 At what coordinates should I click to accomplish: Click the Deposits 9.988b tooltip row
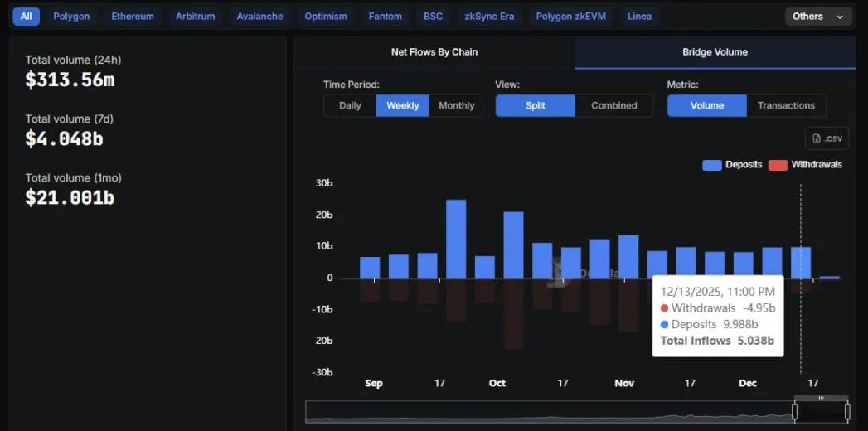(709, 324)
